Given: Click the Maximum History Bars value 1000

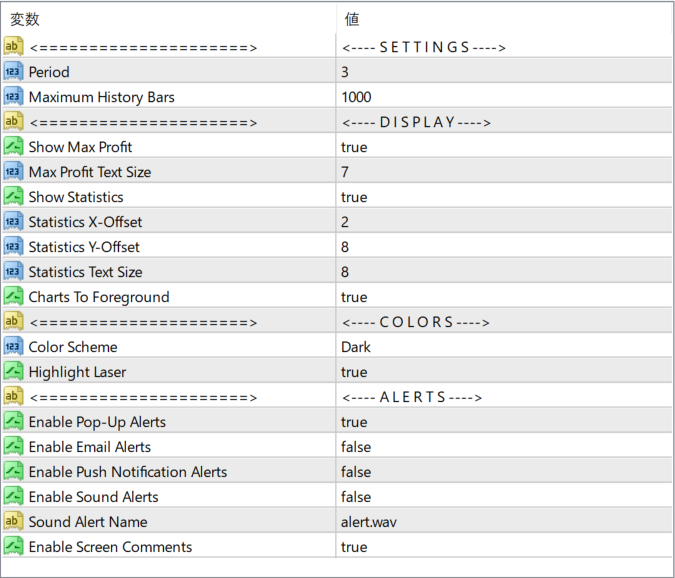Looking at the screenshot, I should tap(356, 97).
